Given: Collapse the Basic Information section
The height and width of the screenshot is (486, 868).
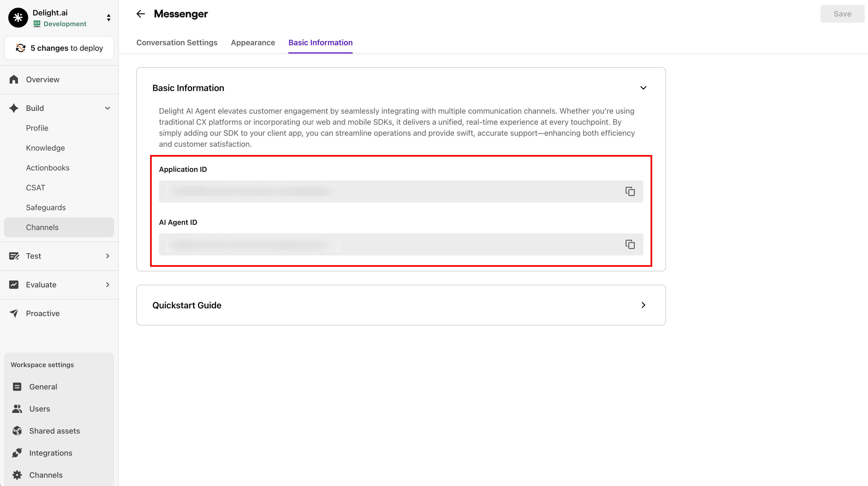Looking at the screenshot, I should tap(643, 88).
